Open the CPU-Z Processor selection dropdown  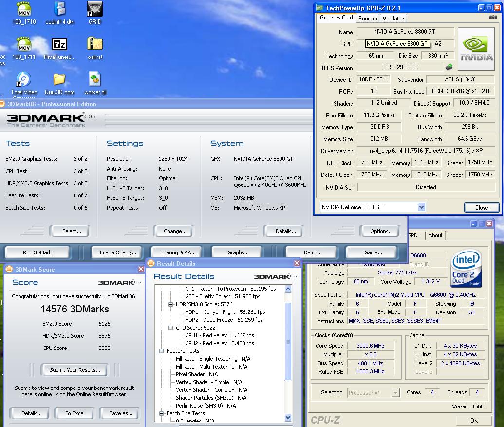(395, 392)
